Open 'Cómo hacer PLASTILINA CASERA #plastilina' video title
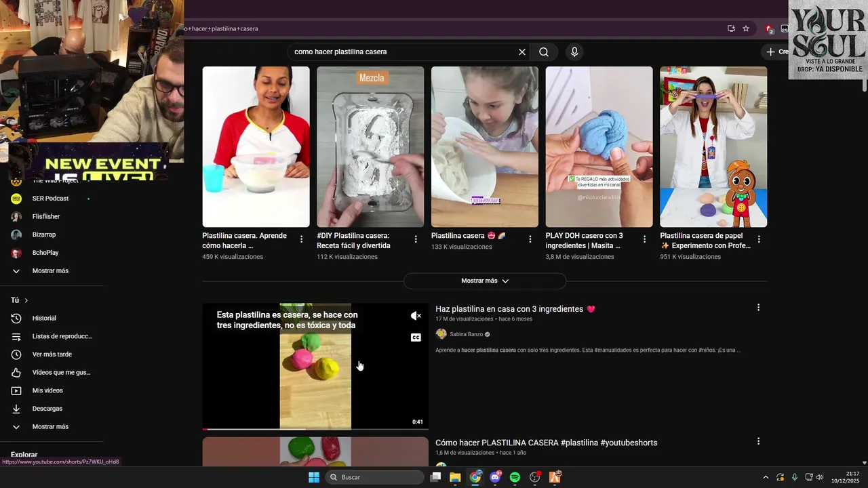The height and width of the screenshot is (488, 868). (546, 443)
